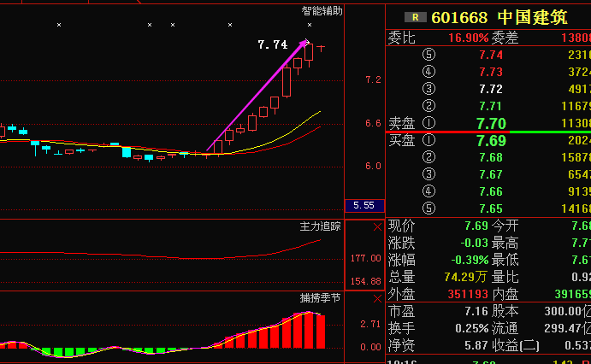591x364 pixels.
Task: Click the 主力追踪 indicator label
Action: [320, 226]
